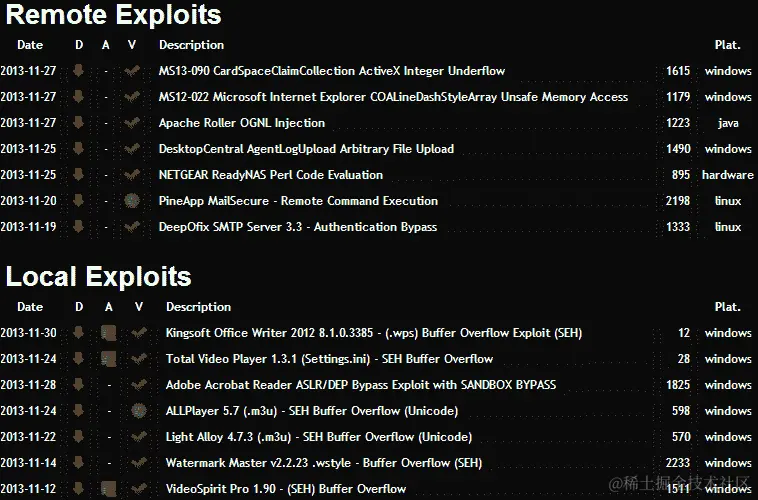Click date 2013-11-22 for Light Alloy
758x500 pixels.
[29, 437]
